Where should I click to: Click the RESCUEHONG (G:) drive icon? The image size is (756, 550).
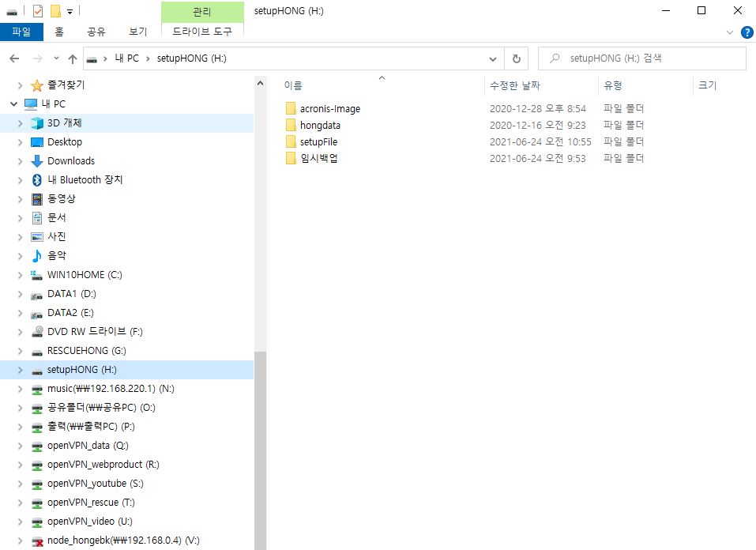(37, 352)
